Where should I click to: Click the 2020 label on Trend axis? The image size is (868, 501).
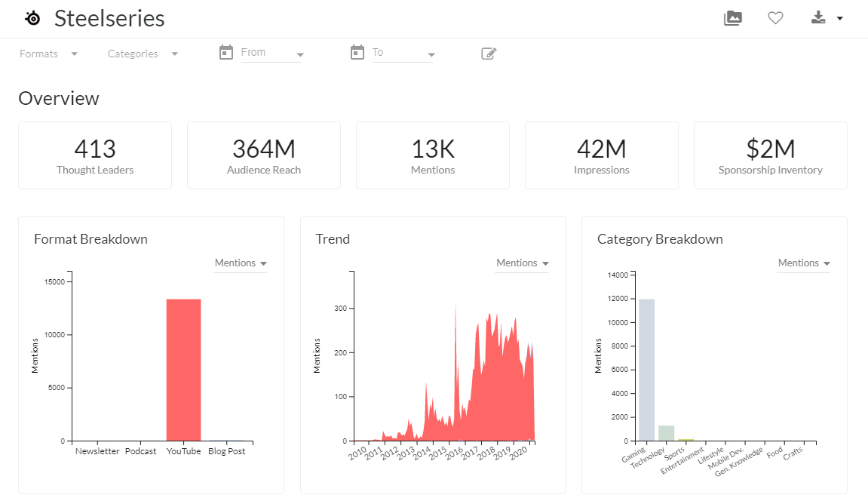pos(518,453)
